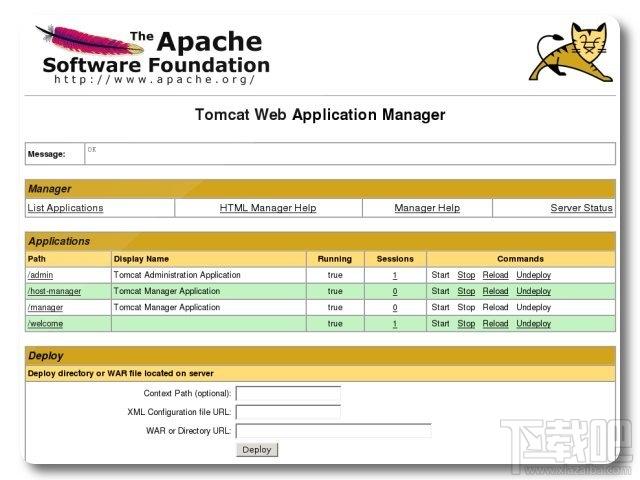Click the http://www.apache.org/ URL text
Image resolution: width=640 pixels, height=480 pixels.
(x=155, y=79)
